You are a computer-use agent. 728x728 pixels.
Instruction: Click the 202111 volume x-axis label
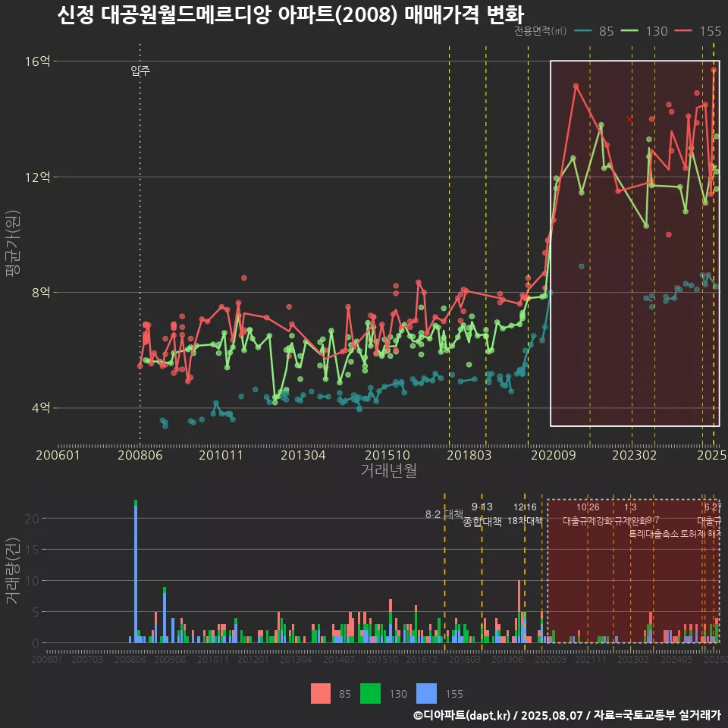[591, 659]
